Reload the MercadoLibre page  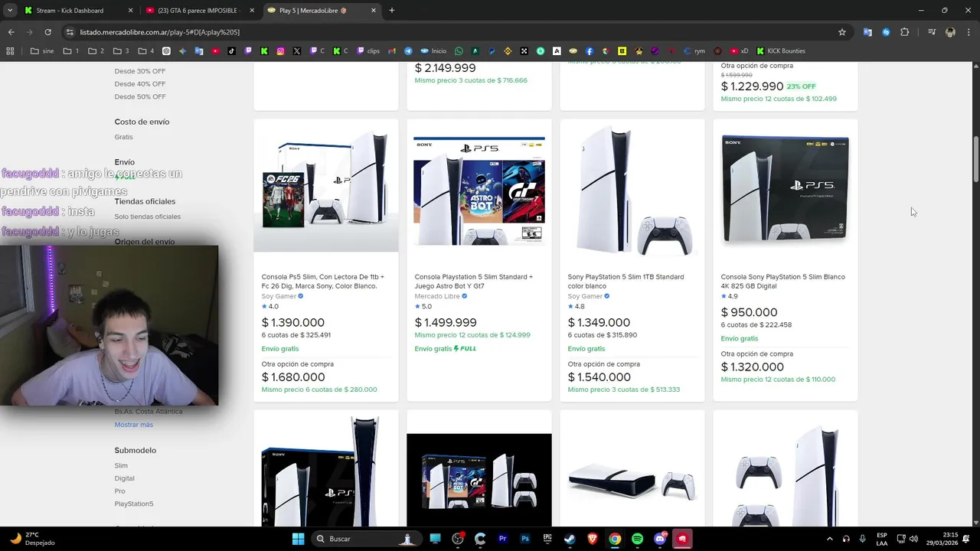[47, 32]
